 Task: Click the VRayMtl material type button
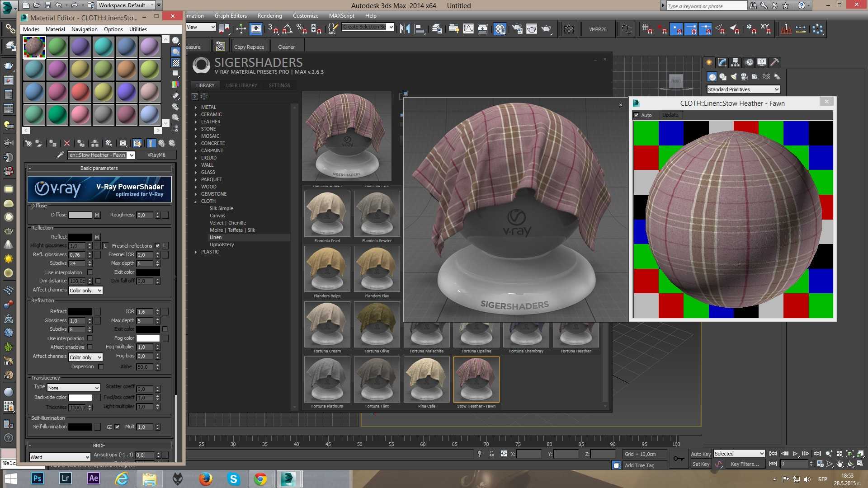click(x=156, y=155)
